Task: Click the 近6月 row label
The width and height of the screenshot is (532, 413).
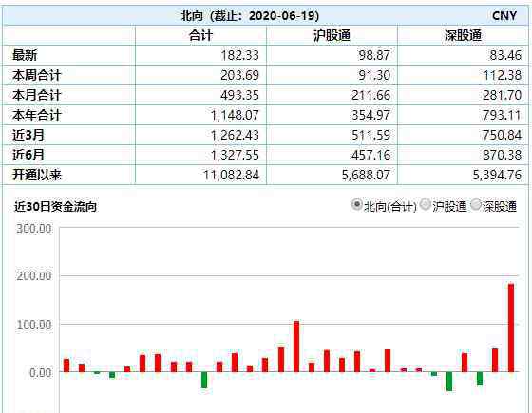Action: coord(28,155)
